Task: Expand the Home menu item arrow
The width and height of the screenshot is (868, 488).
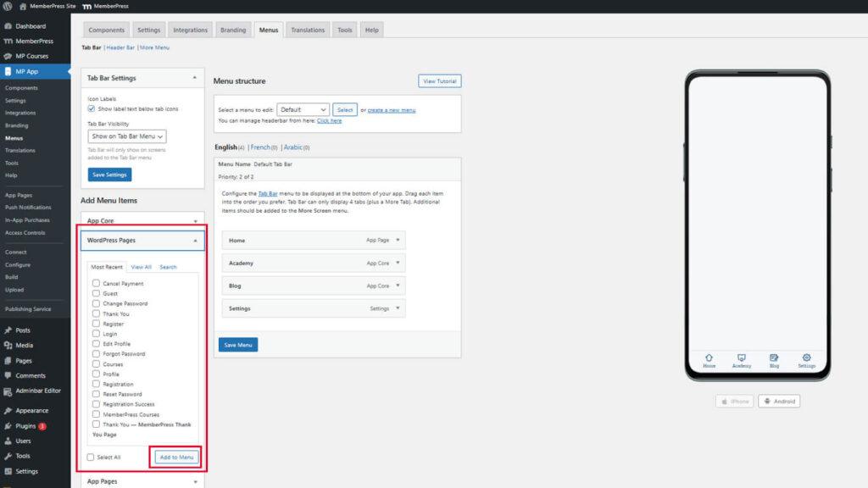Action: 398,240
